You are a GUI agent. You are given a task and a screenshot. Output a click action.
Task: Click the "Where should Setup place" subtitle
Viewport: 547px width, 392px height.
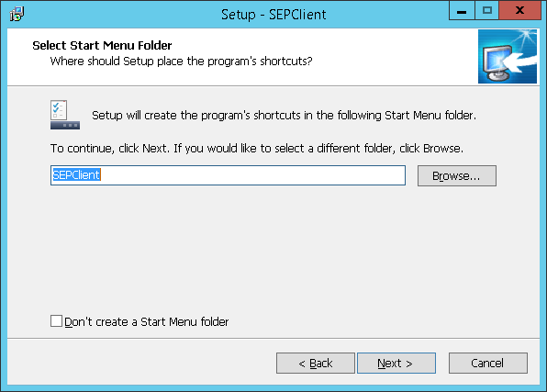click(x=181, y=62)
